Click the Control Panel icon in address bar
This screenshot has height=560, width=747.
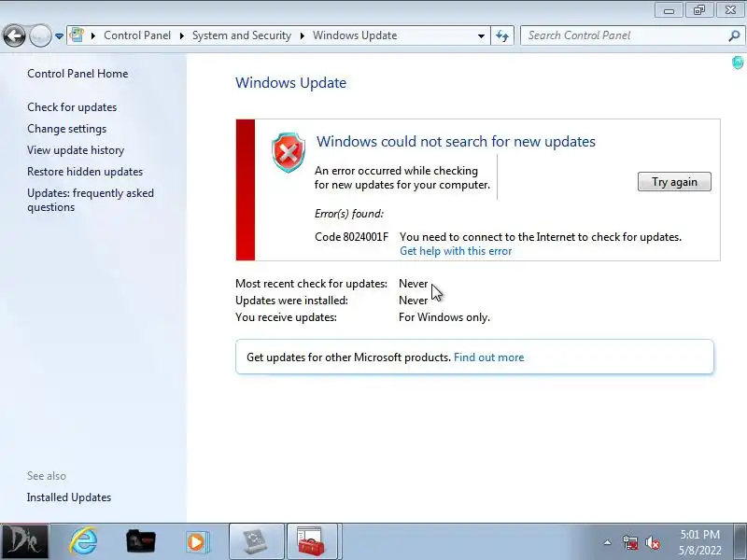pos(77,35)
